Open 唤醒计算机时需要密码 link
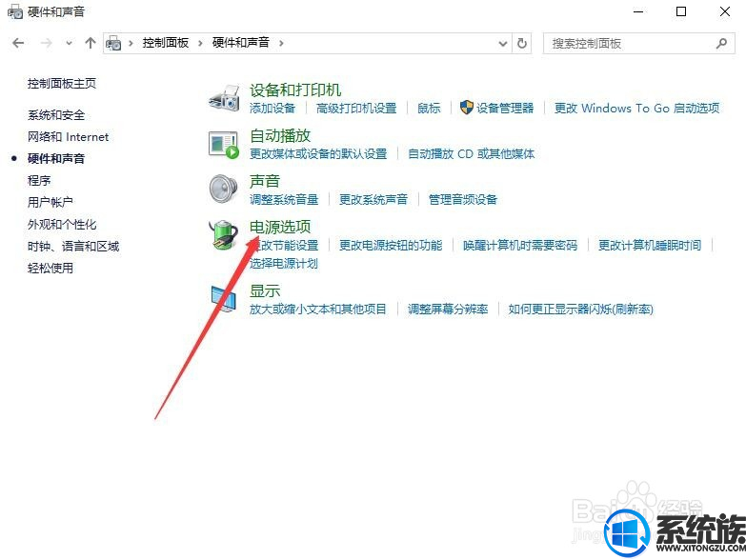Screen dimensions: 746x560 (x=520, y=246)
